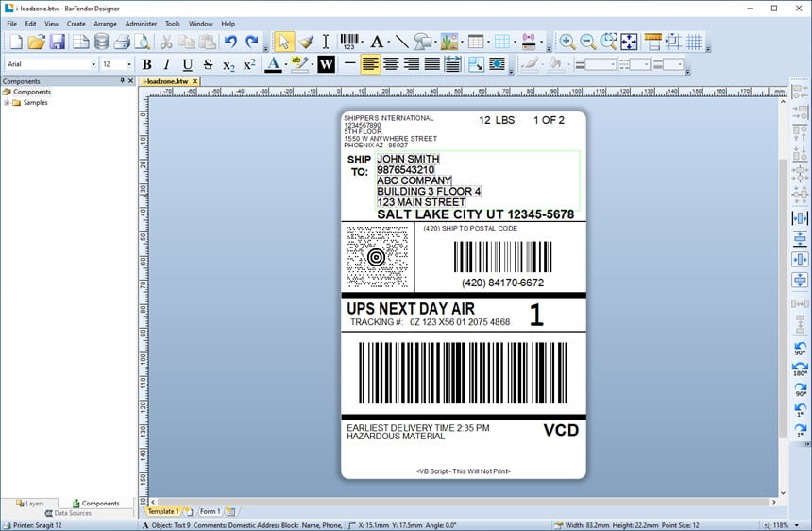Toggle italic formatting
This screenshot has width=812, height=531.
[167, 64]
